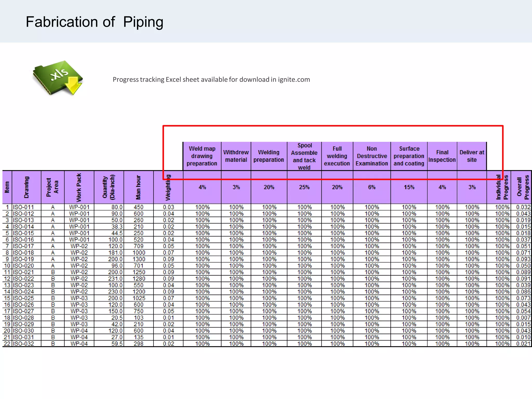
Task: Click the 'Project Area' column header
Action: coord(52,187)
